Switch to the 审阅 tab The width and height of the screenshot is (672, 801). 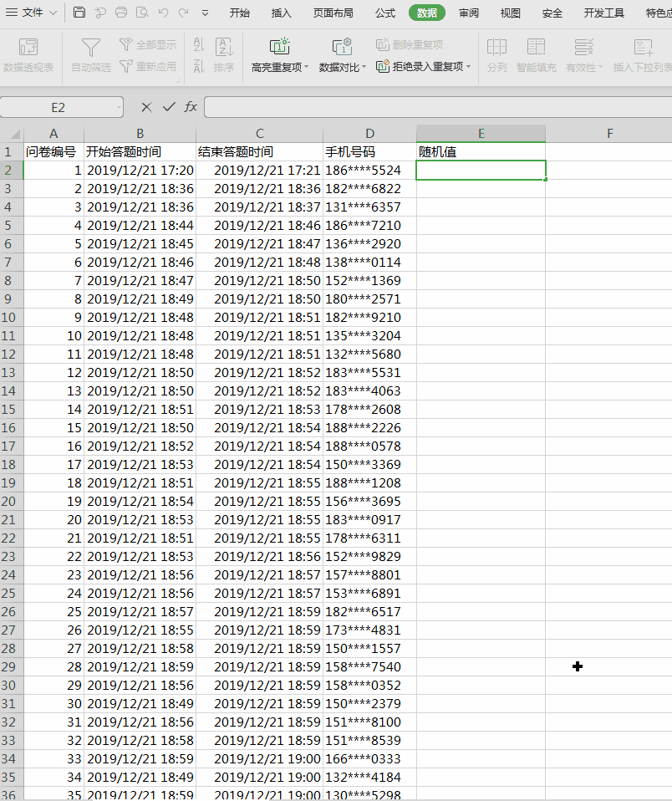click(x=469, y=13)
